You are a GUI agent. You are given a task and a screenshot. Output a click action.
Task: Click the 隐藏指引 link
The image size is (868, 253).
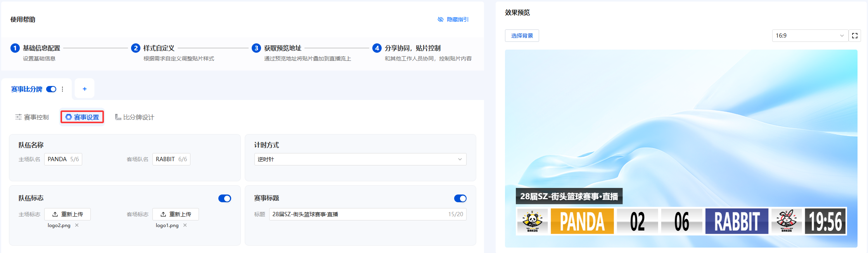point(453,19)
